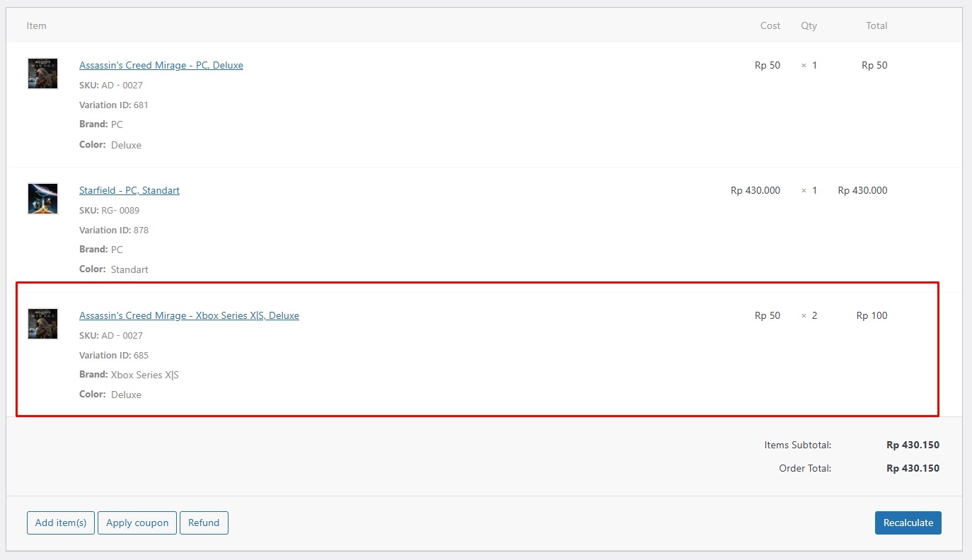Click the Starfield product thumbnail
This screenshot has width=972, height=560.
[x=42, y=199]
